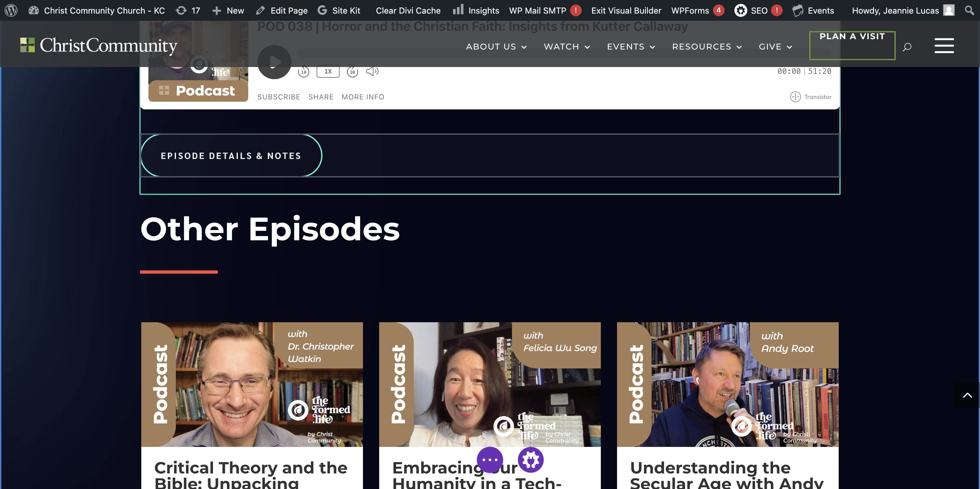Screen dimensions: 980x489
Task: Click More Info in podcast player
Action: pos(363,97)
